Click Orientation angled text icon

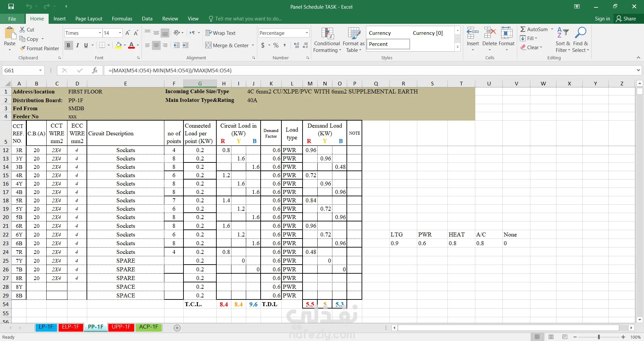[177, 33]
